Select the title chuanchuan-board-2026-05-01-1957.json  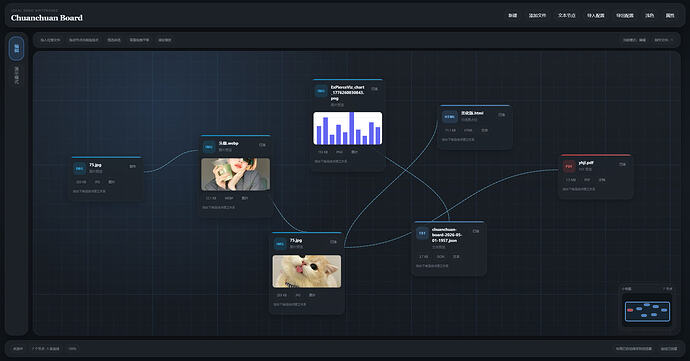[447, 235]
